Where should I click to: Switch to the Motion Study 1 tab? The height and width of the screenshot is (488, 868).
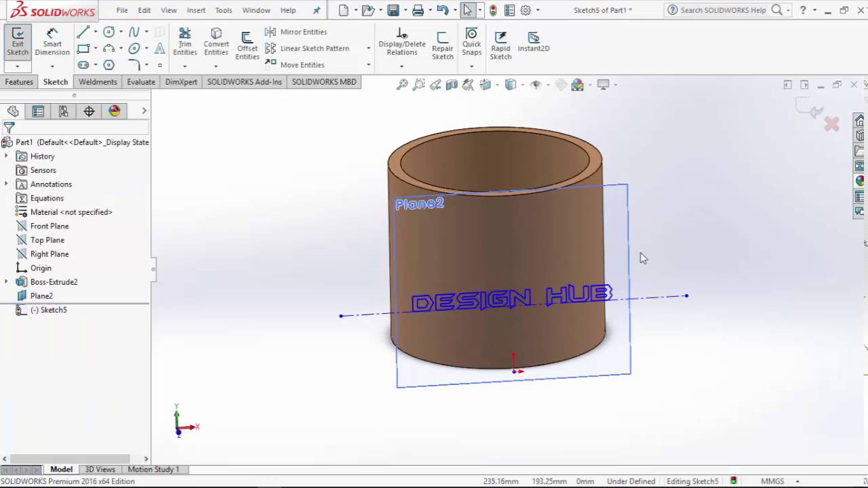coord(153,469)
